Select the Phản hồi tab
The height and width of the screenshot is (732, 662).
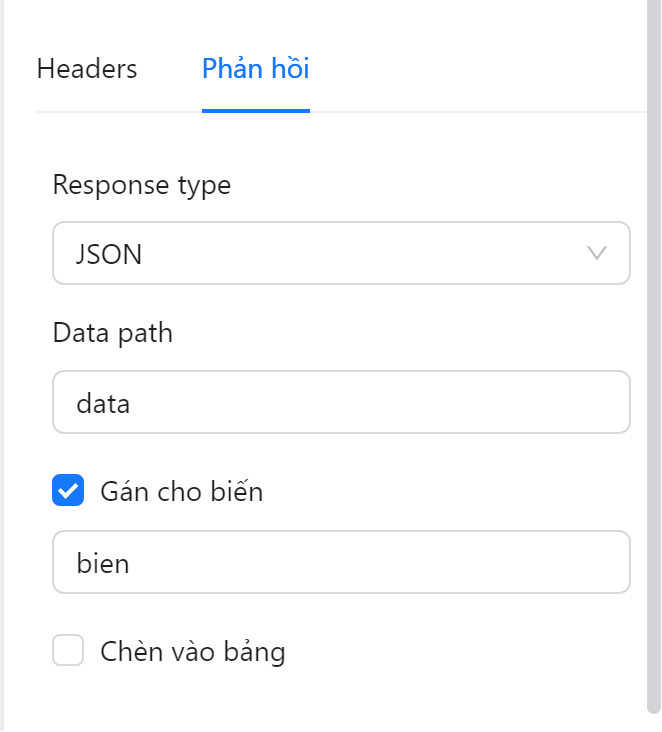255,69
